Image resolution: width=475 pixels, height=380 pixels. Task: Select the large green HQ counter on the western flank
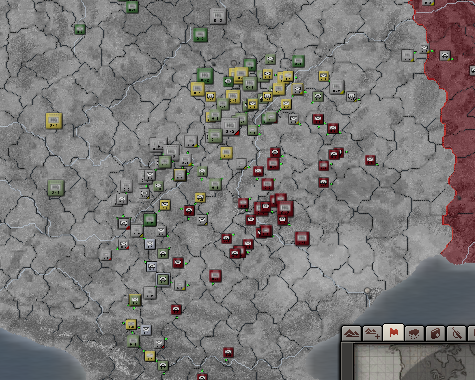tap(56, 188)
